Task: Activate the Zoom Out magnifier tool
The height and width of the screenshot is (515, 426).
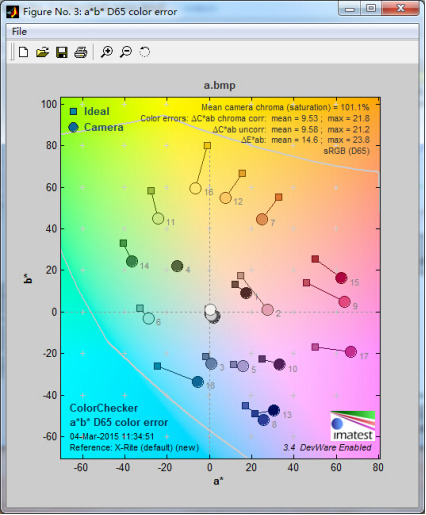Action: pos(126,52)
